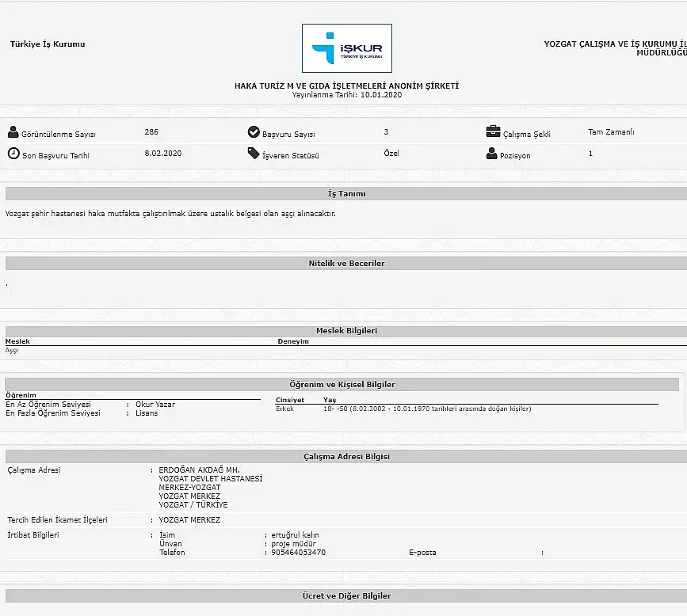
Task: Click the checkmark icon beside Başvuru Sayısı
Action: (x=254, y=131)
